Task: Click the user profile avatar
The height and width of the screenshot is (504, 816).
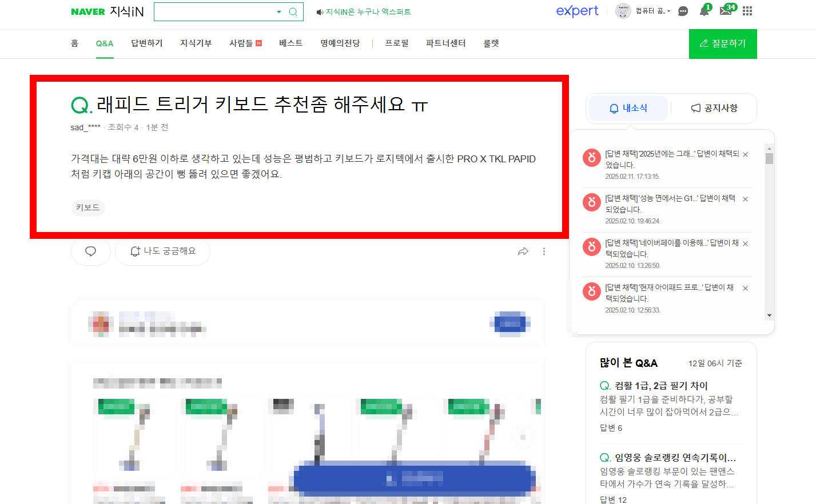Action: point(623,11)
